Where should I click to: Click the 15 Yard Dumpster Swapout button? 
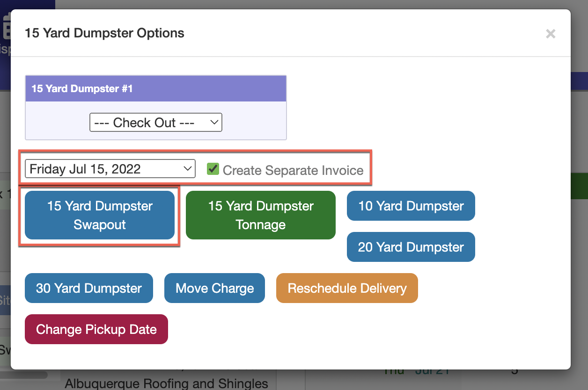point(100,215)
